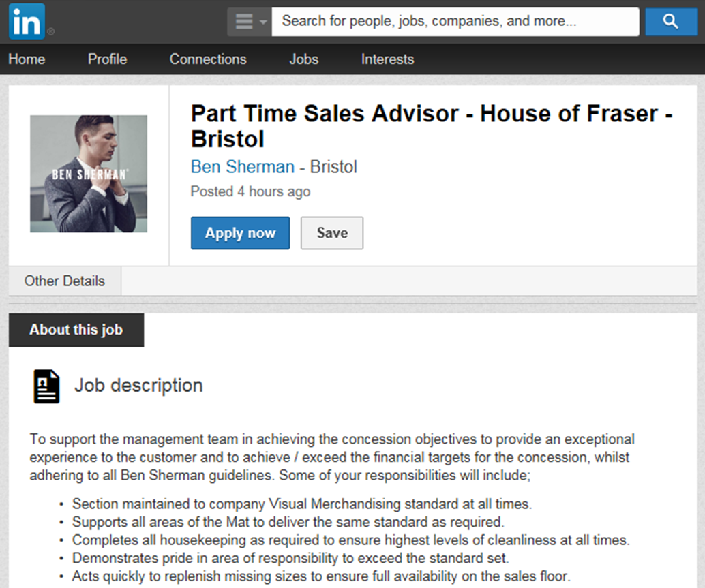Save this job with the Save button
Viewport: 705px width, 588px height.
(332, 233)
